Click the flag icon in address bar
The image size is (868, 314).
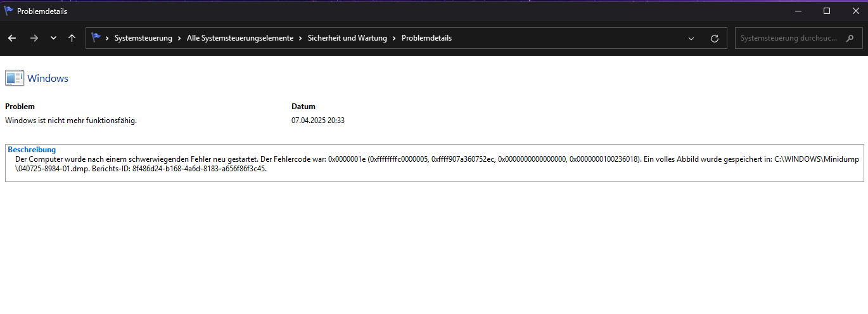click(x=96, y=37)
